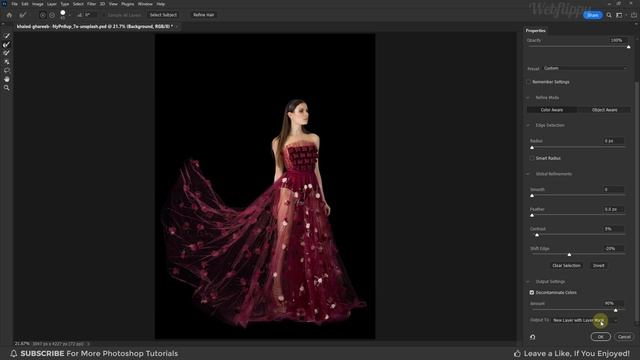
Task: Click the Properties panel tab
Action: point(536,31)
